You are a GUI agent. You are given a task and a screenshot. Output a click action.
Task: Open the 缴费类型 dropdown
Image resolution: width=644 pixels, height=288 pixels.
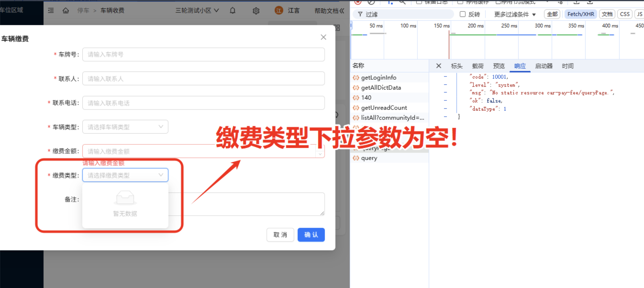(125, 175)
